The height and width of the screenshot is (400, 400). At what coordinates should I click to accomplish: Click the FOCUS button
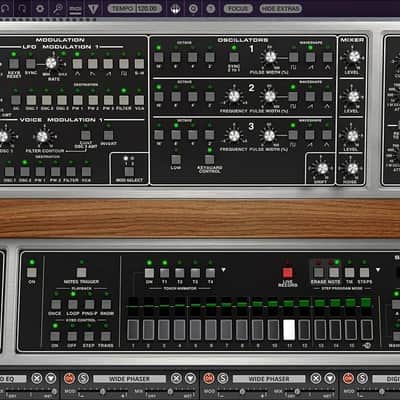point(238,8)
